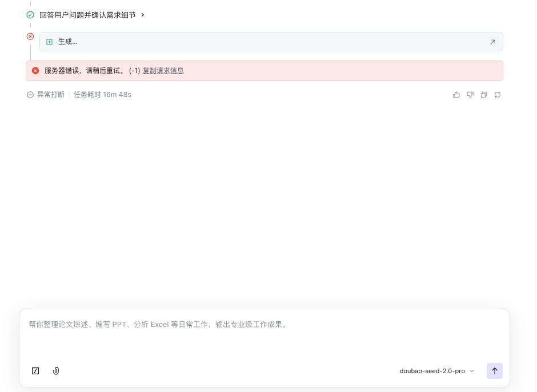Screen dimensions: 537x392
Task: Copy the response with the copy icon
Action: (483, 95)
